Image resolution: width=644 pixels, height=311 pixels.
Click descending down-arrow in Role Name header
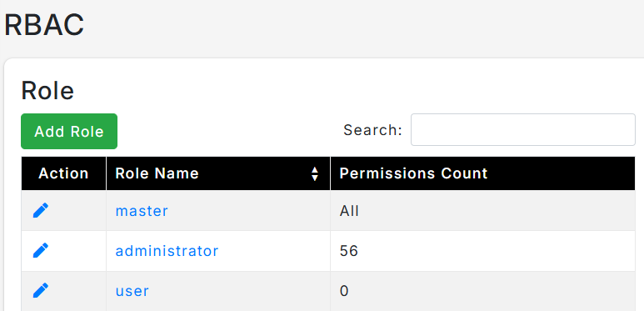[315, 178]
